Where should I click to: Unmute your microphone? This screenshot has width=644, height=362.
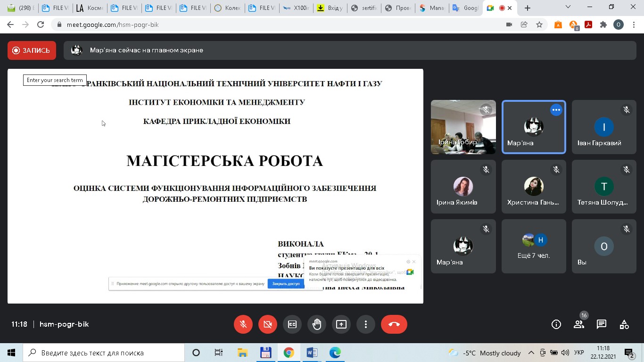(243, 324)
